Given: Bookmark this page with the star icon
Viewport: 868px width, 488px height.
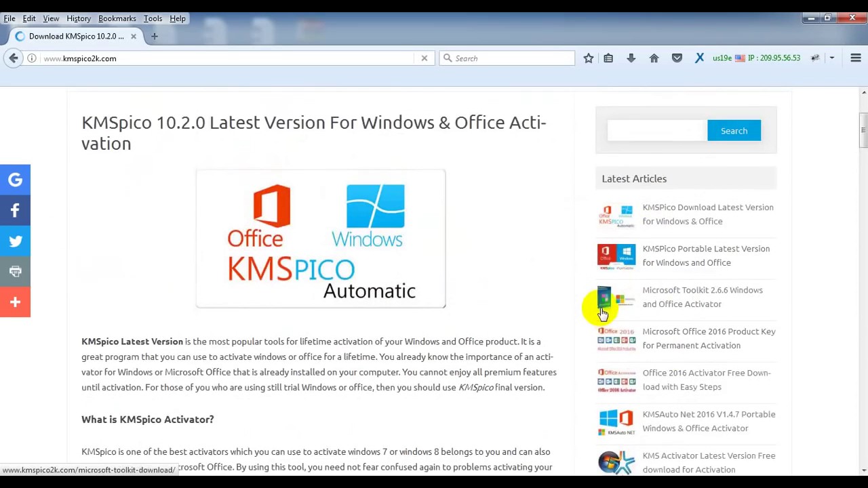Looking at the screenshot, I should [589, 58].
